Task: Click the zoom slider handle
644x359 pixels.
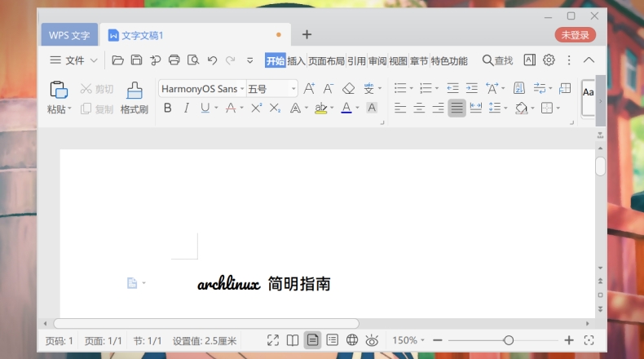Action: click(509, 340)
